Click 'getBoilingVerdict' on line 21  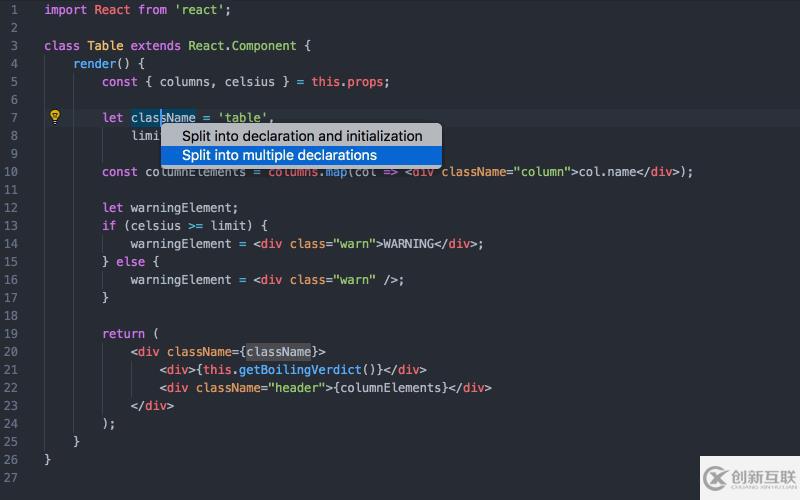coord(300,370)
